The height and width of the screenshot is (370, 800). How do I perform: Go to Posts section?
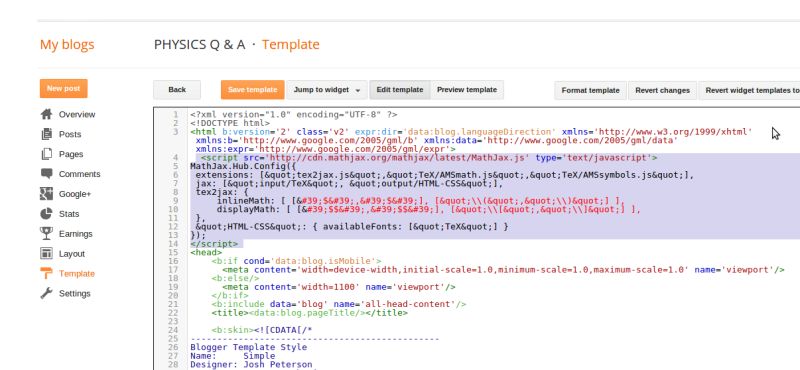coord(70,134)
